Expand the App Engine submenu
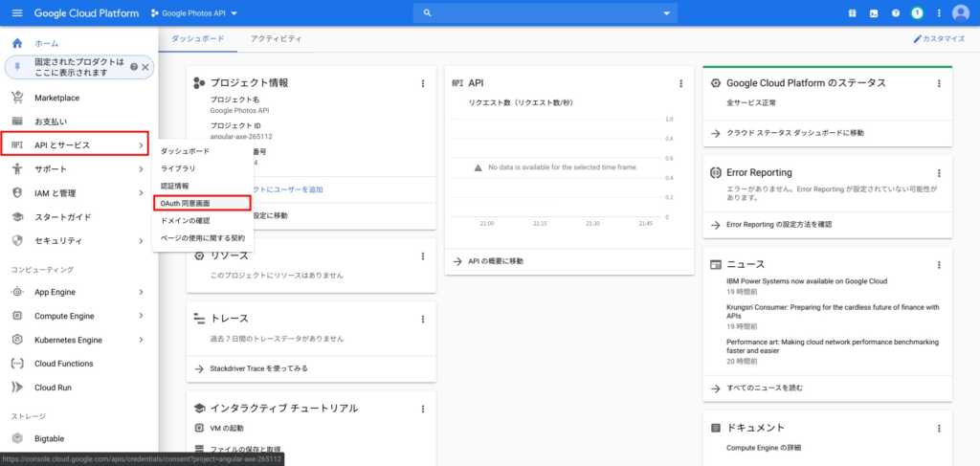 (141, 292)
